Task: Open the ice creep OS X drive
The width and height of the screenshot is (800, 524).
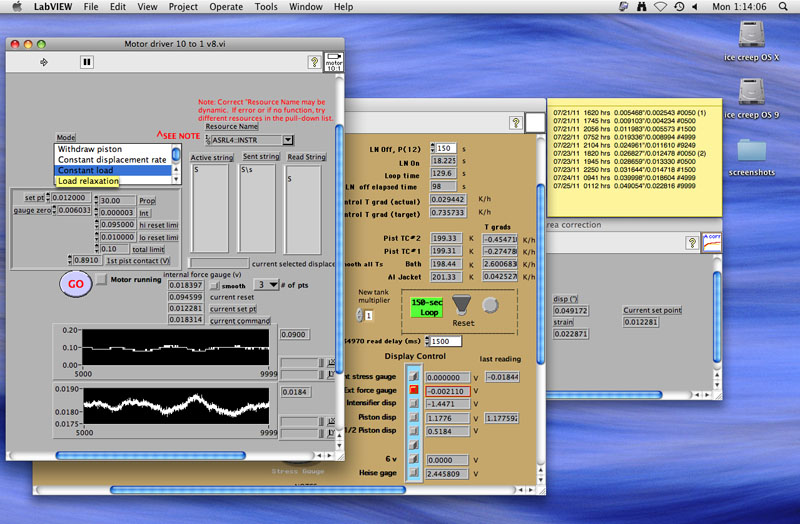Action: pos(751,36)
